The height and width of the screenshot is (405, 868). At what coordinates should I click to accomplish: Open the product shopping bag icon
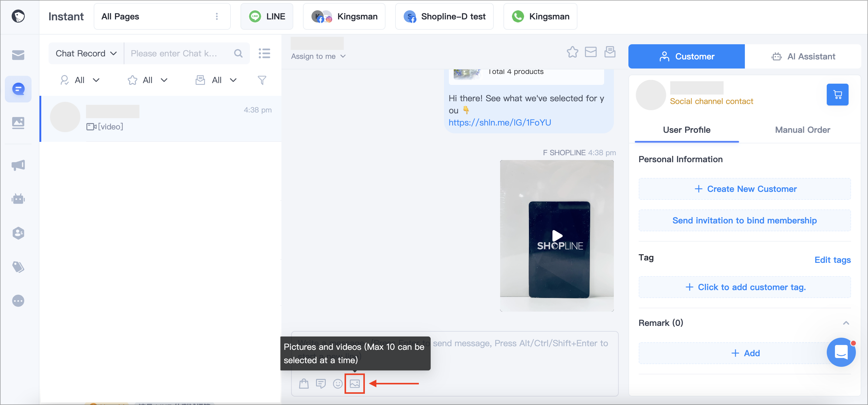pyautogui.click(x=304, y=383)
